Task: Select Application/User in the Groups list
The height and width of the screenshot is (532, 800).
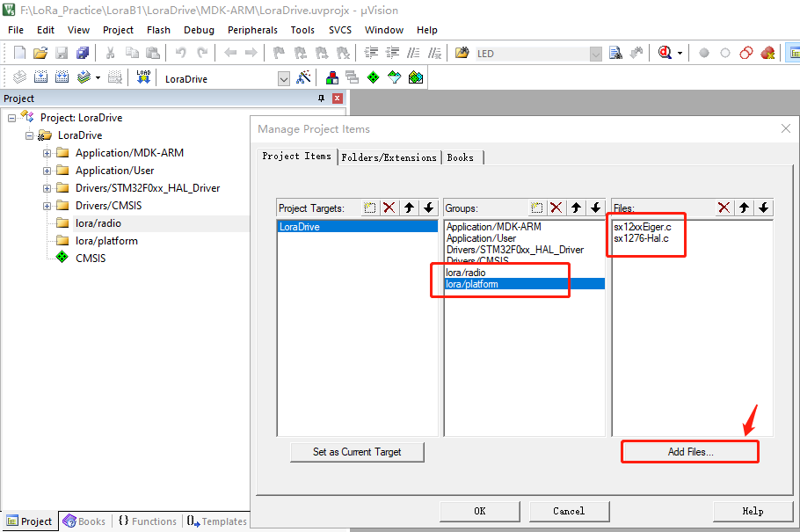Action: click(524, 238)
